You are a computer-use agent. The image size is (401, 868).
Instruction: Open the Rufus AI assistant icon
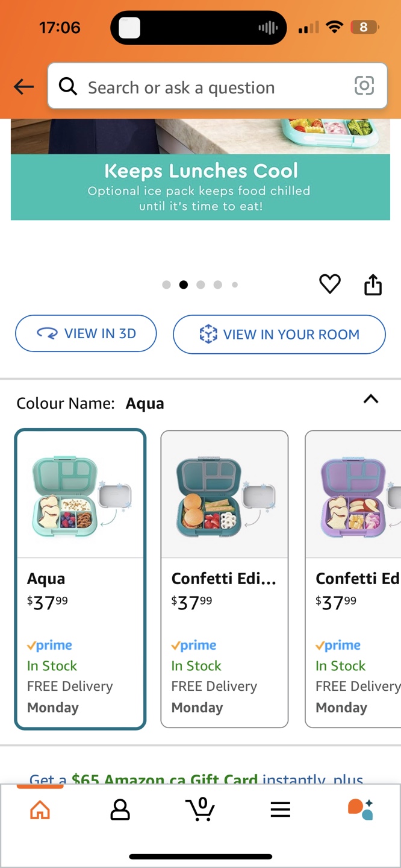coord(361,809)
